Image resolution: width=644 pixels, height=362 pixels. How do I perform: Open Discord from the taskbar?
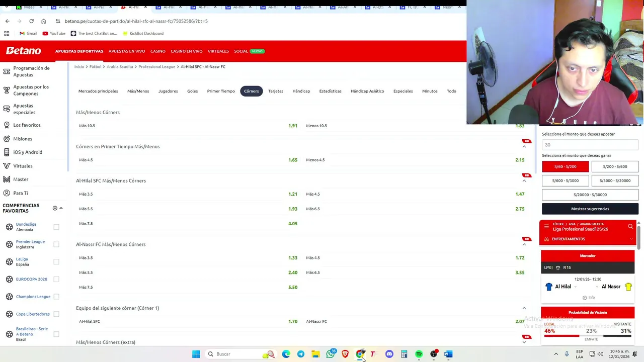point(389,354)
